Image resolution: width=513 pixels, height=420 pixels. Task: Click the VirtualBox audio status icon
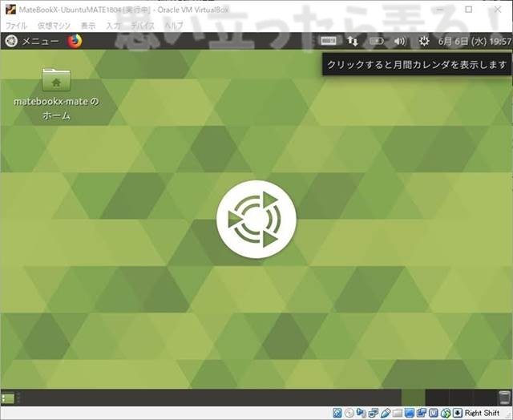[362, 413]
